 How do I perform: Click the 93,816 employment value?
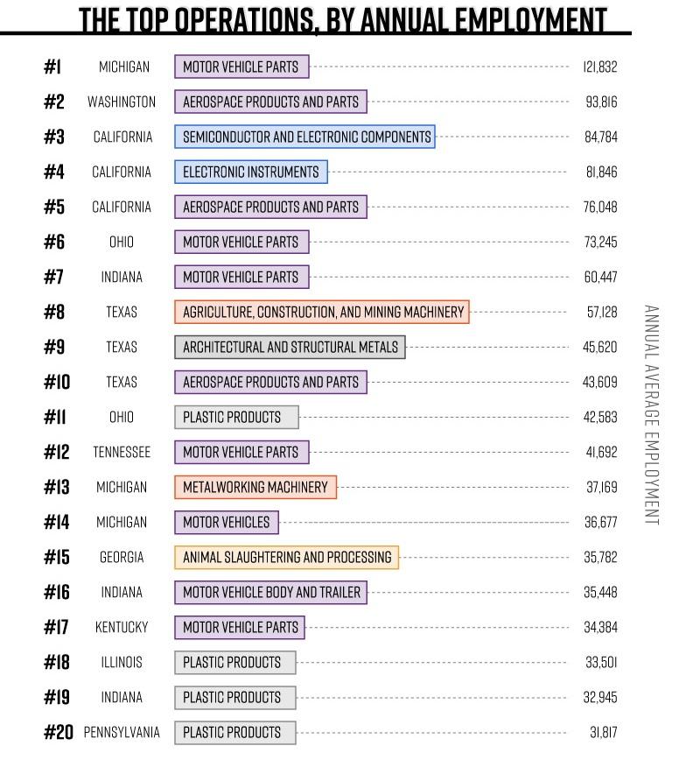tap(601, 102)
